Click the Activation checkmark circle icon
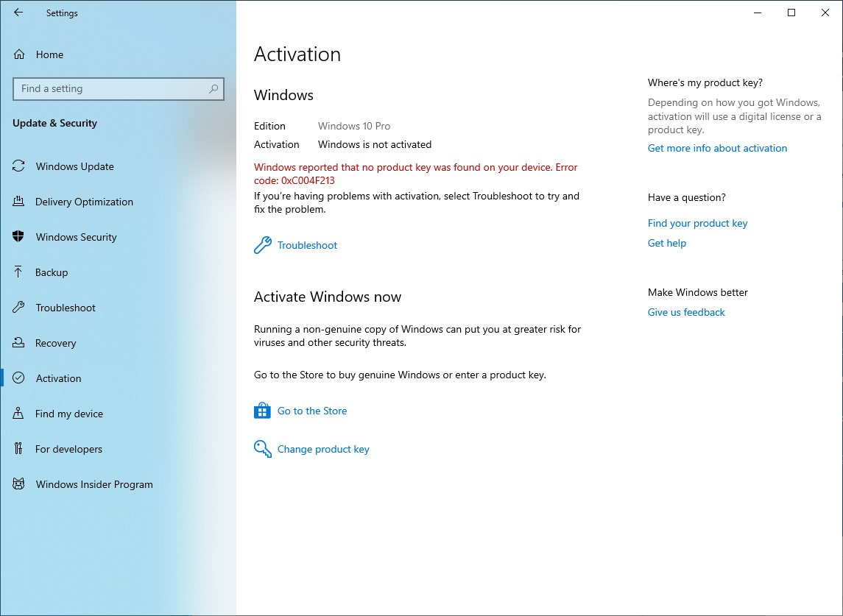The height and width of the screenshot is (616, 843). 18,378
